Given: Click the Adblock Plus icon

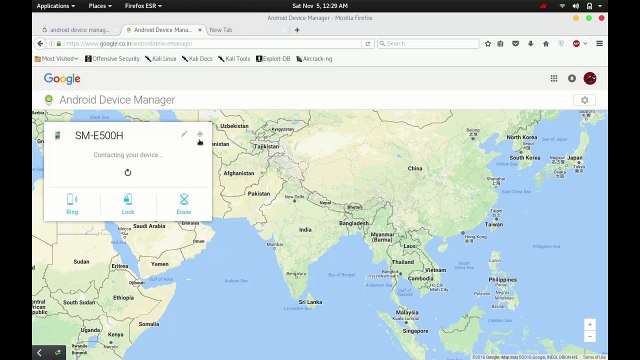Looking at the screenshot, I should point(576,44).
